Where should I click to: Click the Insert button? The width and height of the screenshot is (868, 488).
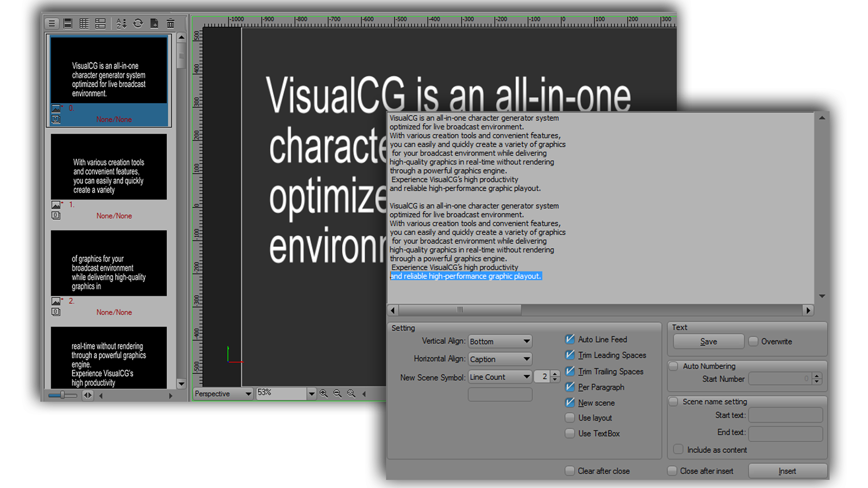pos(788,471)
